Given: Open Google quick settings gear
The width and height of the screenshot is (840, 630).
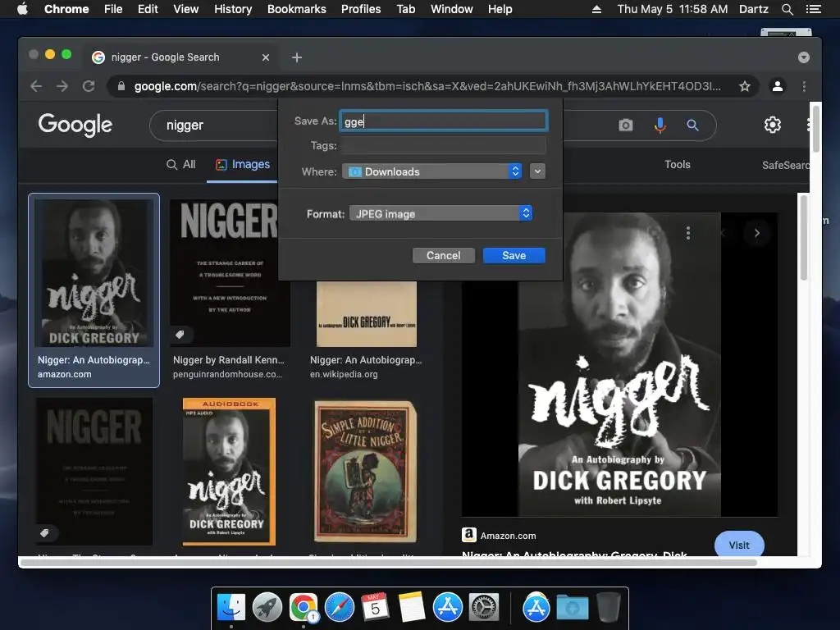Looking at the screenshot, I should tap(773, 125).
